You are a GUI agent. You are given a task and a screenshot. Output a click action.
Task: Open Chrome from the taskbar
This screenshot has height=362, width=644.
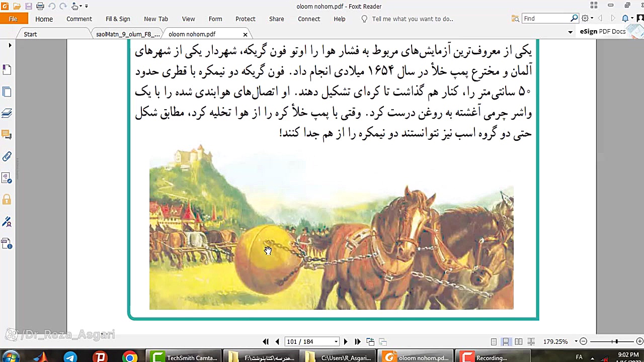130,357
